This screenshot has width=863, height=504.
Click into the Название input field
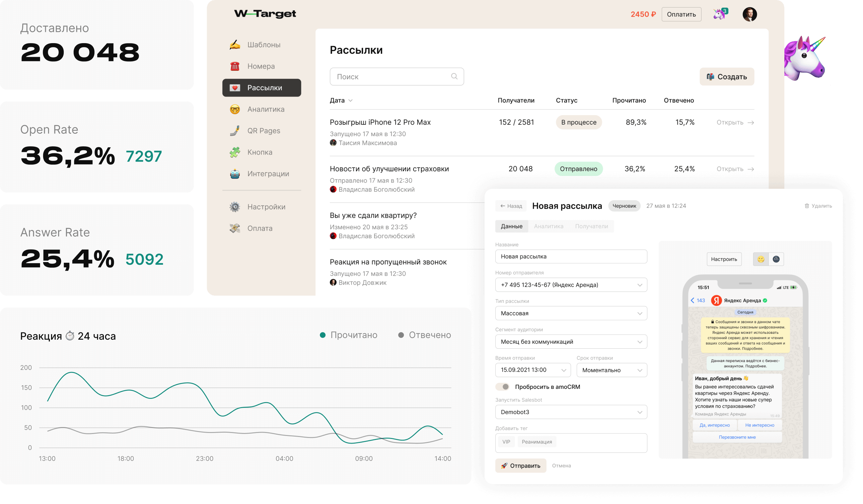coord(571,256)
